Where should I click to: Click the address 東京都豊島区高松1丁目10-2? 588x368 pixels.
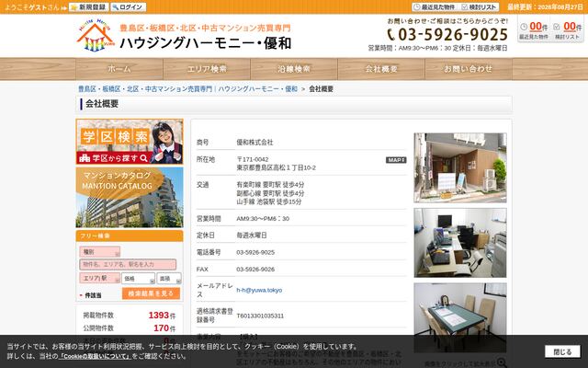click(x=276, y=167)
